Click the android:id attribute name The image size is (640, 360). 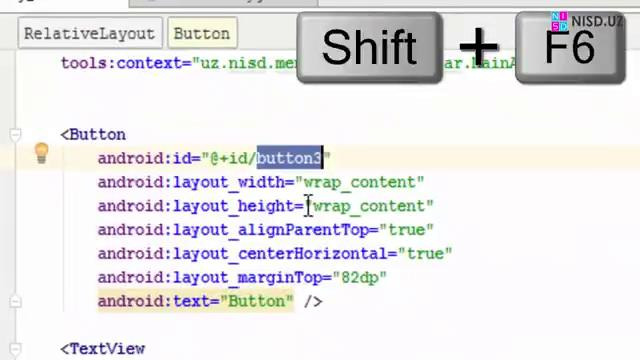144,158
